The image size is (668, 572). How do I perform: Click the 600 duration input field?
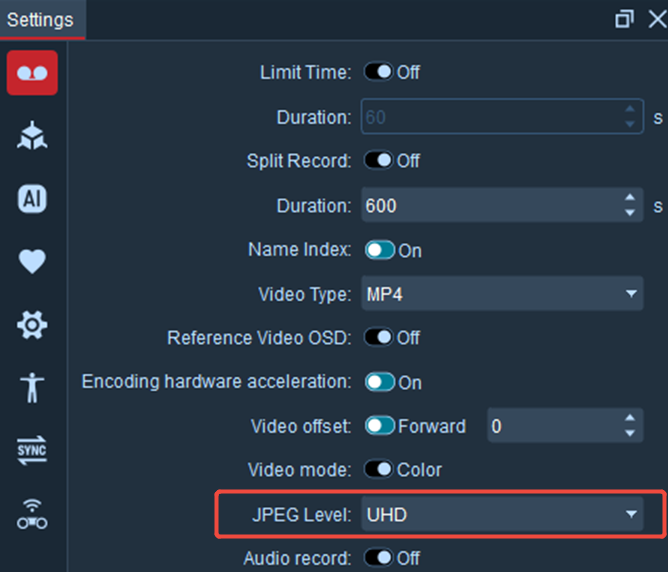[492, 205]
